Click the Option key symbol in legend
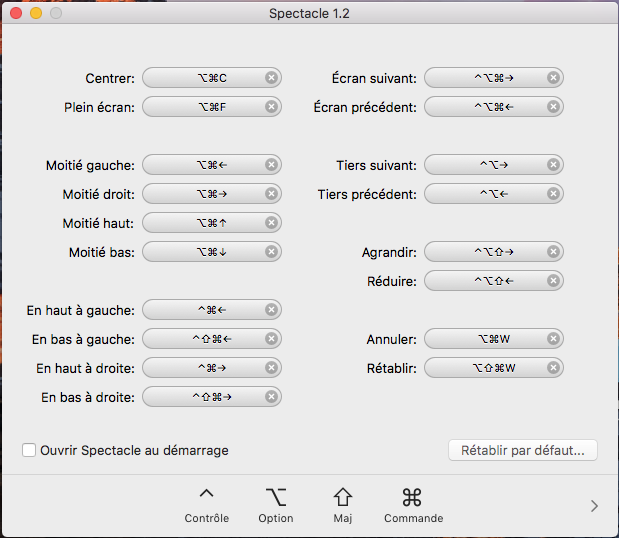Screen dimensions: 619x538 (276, 497)
